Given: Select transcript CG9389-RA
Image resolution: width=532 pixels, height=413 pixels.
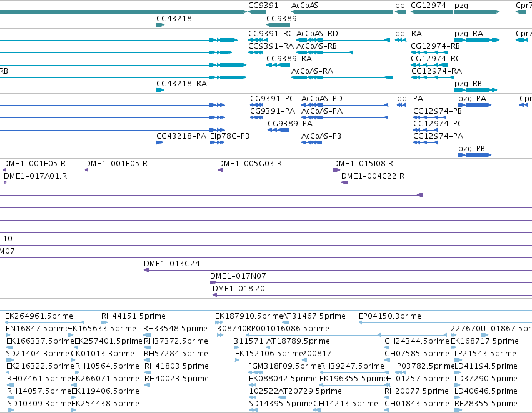Looking at the screenshot, I should coord(289,59).
